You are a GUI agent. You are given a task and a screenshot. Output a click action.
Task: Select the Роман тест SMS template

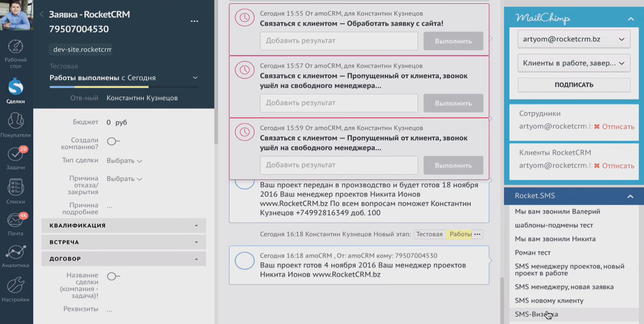tap(533, 253)
